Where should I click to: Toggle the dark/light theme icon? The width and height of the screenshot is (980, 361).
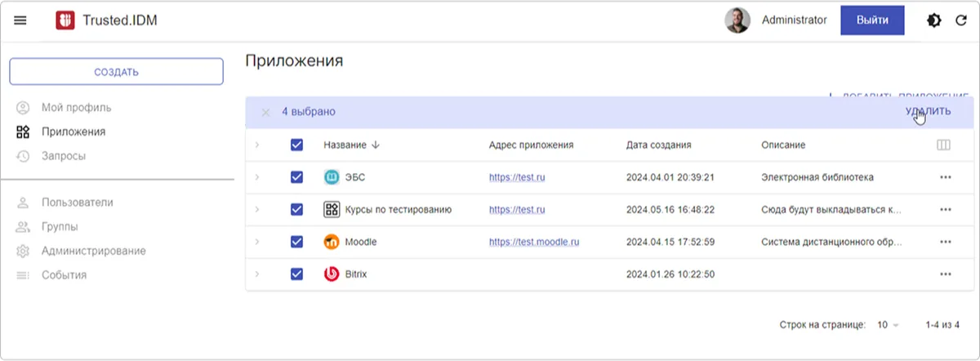point(933,20)
